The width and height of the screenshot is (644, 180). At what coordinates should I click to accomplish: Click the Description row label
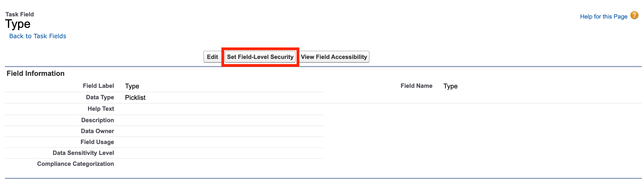click(x=97, y=120)
